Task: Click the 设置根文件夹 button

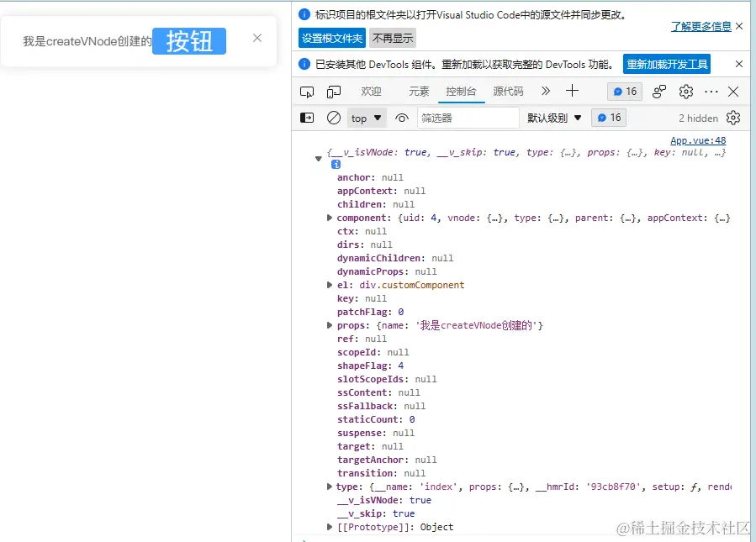Action: (332, 38)
